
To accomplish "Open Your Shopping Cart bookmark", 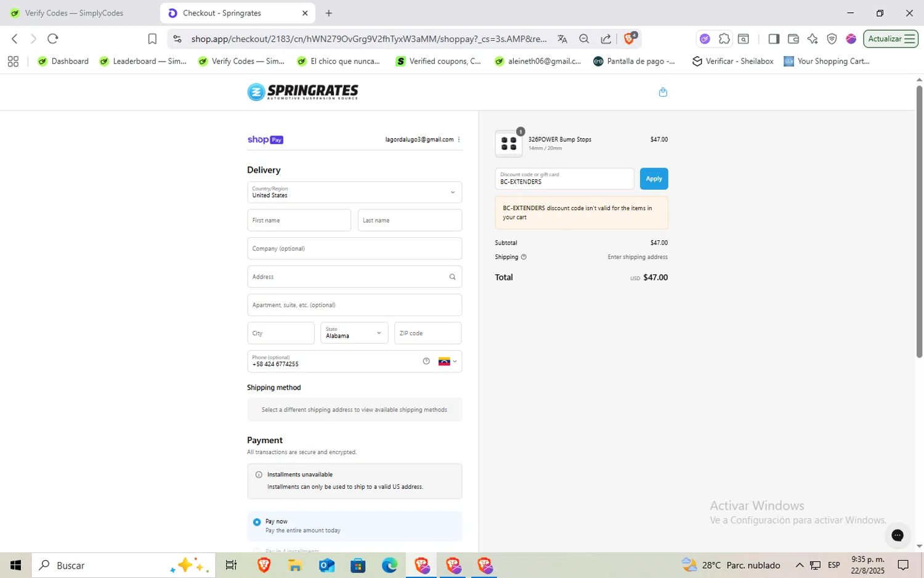I will tap(827, 61).
